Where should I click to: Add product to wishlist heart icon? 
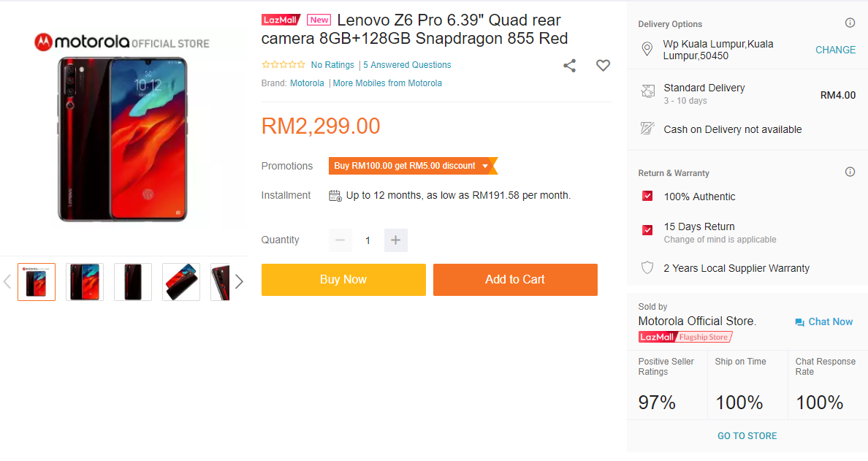click(x=603, y=66)
